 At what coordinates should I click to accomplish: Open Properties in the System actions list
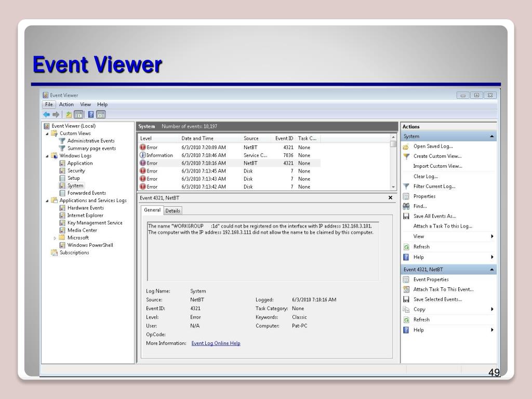tap(424, 196)
